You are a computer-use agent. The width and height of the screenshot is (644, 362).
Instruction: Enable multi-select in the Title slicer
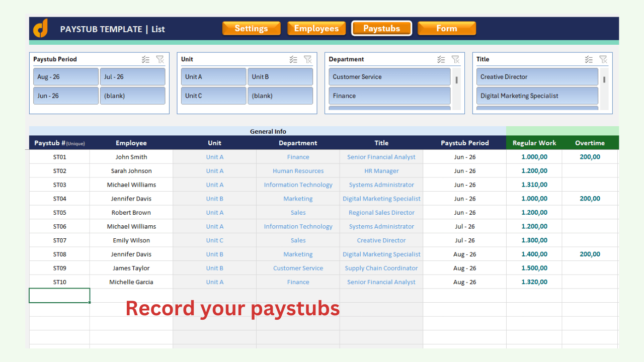[x=589, y=59]
